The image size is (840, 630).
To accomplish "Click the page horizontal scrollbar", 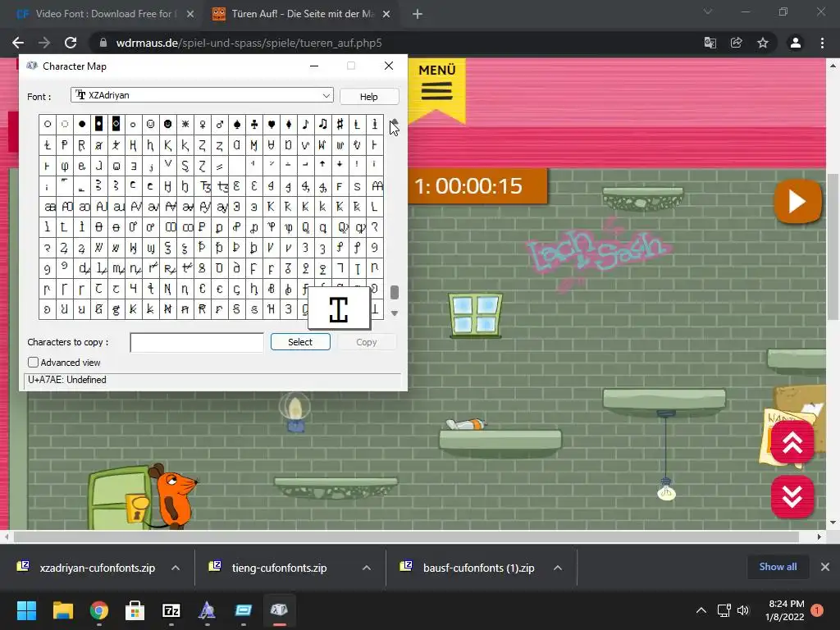I will (406, 536).
